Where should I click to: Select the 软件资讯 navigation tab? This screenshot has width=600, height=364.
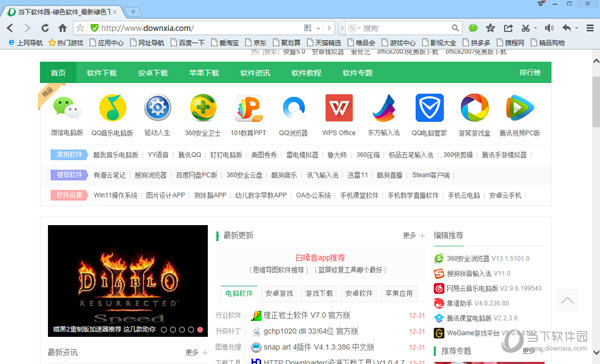(255, 73)
